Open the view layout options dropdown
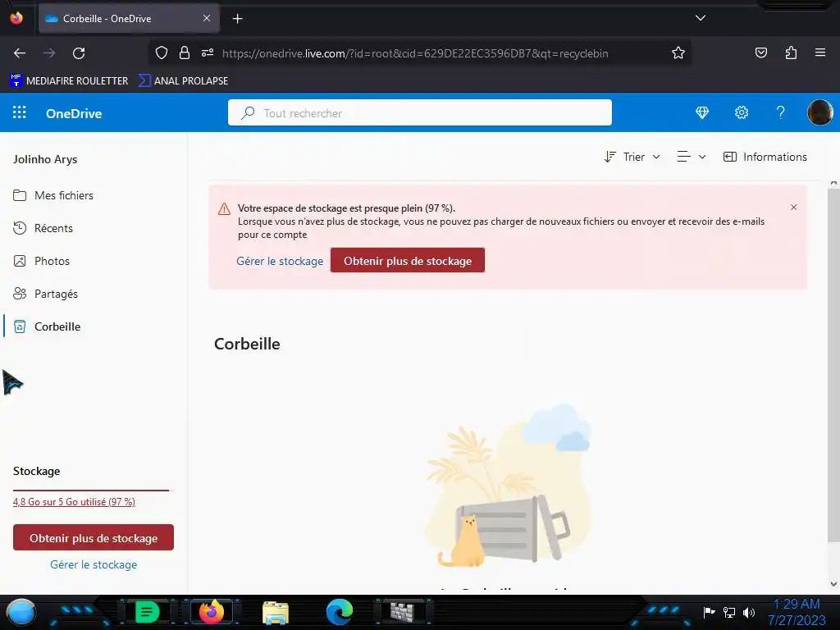Screen dimensions: 840x630 (692, 157)
